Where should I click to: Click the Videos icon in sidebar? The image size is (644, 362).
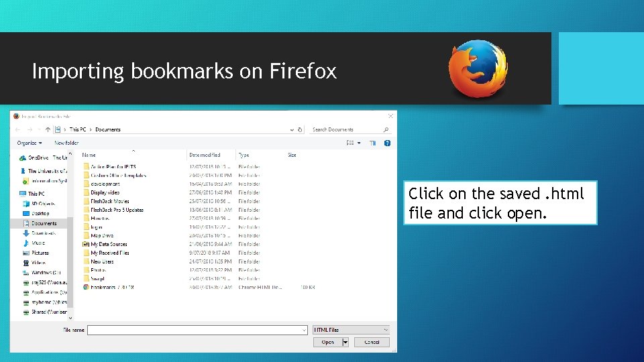[x=26, y=263]
